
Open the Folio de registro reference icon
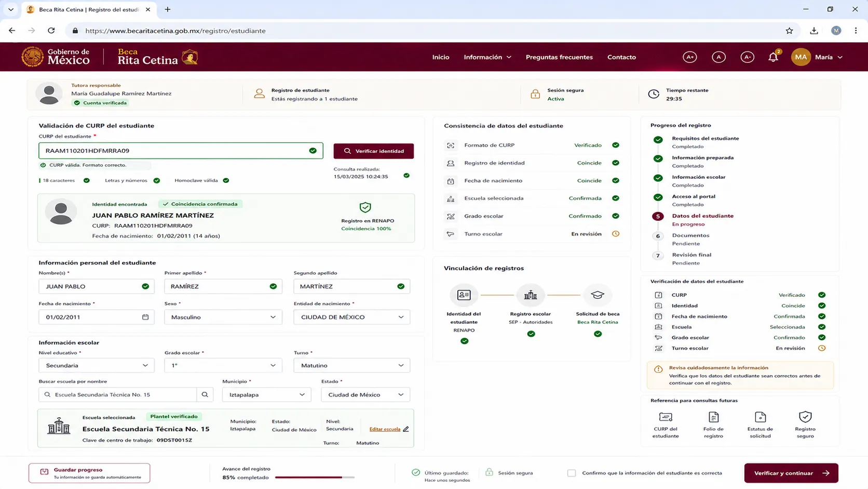[713, 417]
